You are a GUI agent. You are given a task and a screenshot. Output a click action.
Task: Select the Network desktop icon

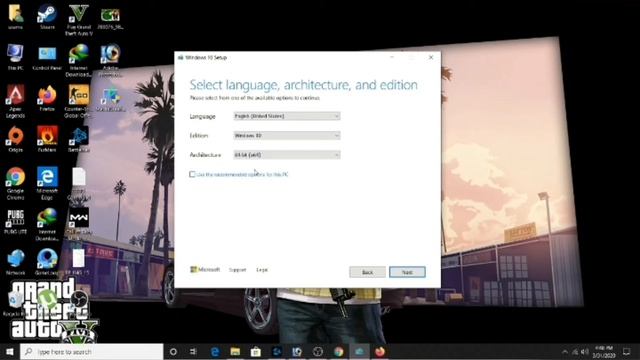[x=16, y=262]
